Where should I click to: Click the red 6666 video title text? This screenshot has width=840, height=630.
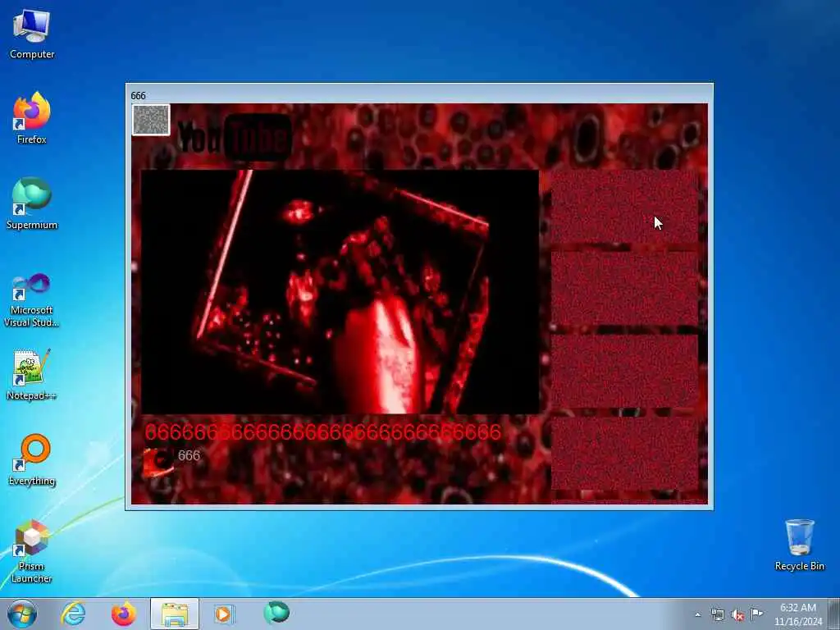(323, 432)
